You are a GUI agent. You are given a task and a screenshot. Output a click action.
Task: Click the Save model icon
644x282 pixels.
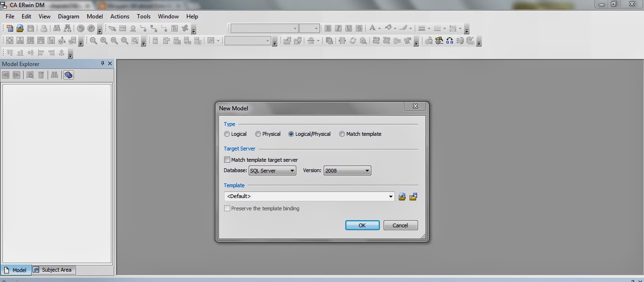coord(31,28)
